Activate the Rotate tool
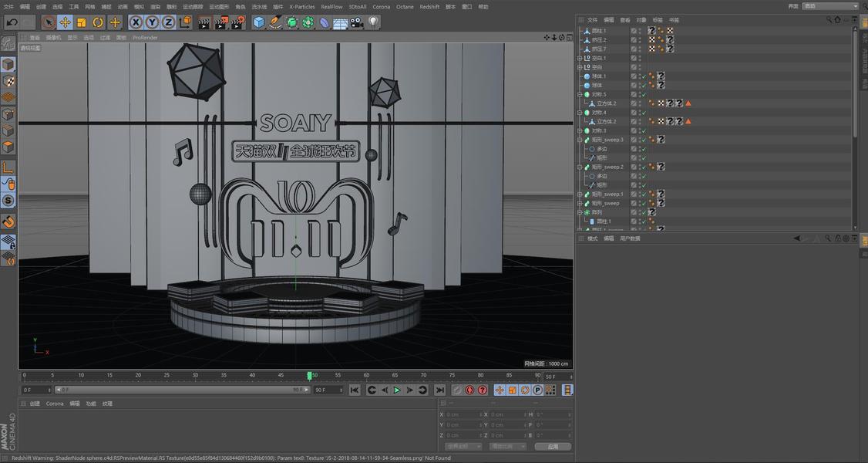This screenshot has height=463, width=868. (98, 22)
